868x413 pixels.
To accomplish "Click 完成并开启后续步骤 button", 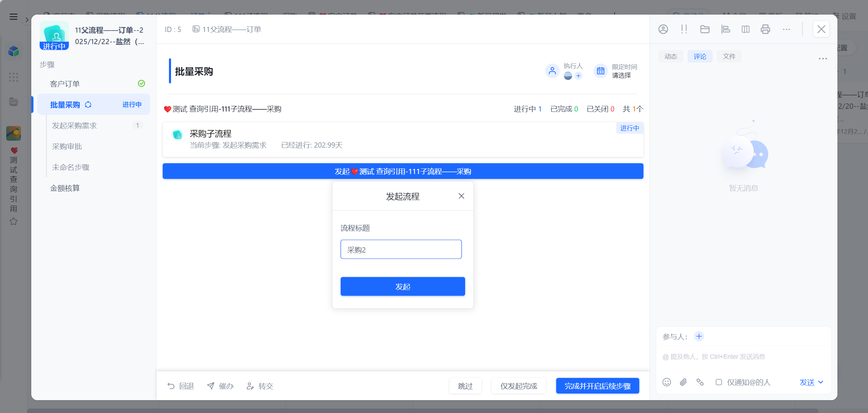I will (x=598, y=386).
